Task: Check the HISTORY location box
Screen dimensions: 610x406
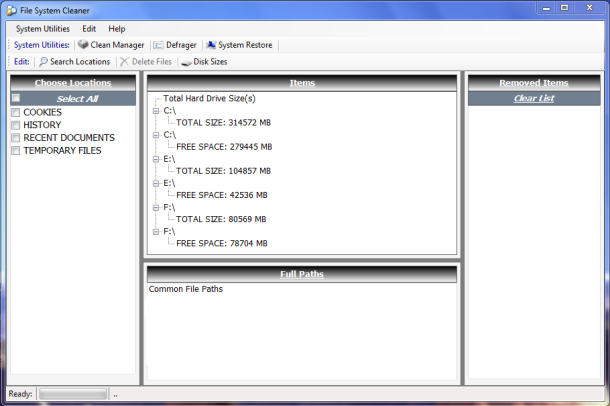Action: (x=16, y=125)
